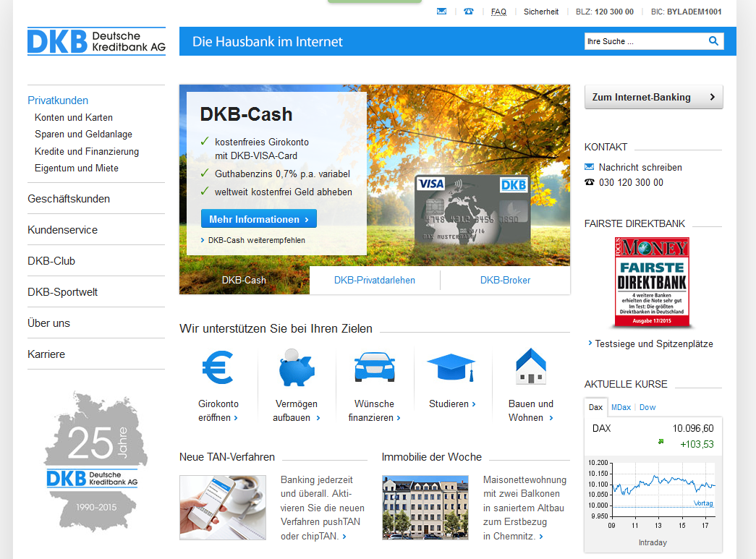Click the Zum Internet-Banking button

(x=654, y=97)
